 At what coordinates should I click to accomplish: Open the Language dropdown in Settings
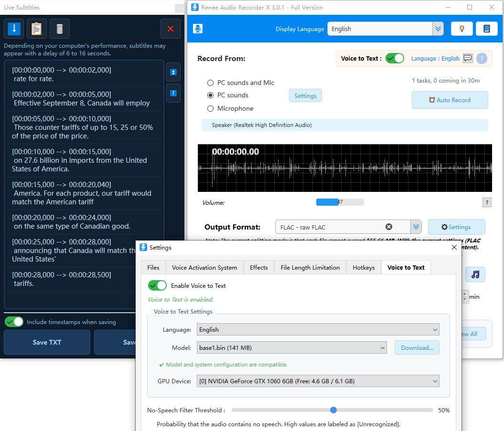pyautogui.click(x=318, y=329)
